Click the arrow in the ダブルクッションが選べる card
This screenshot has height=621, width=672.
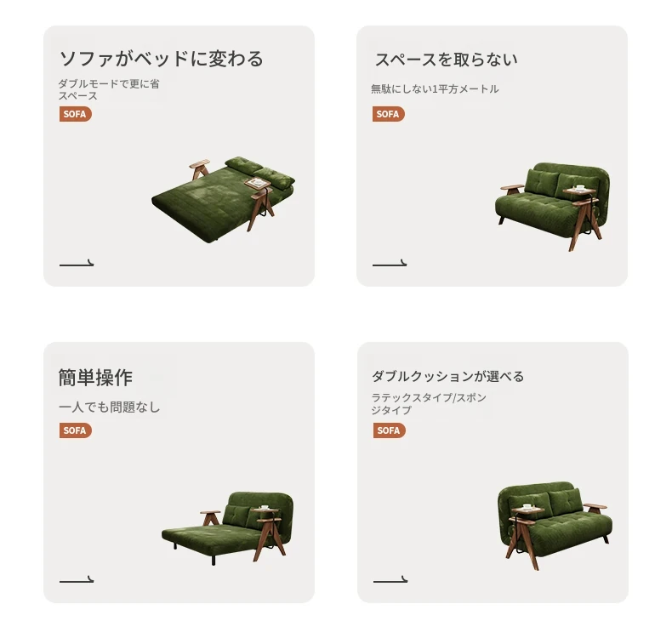click(x=390, y=579)
